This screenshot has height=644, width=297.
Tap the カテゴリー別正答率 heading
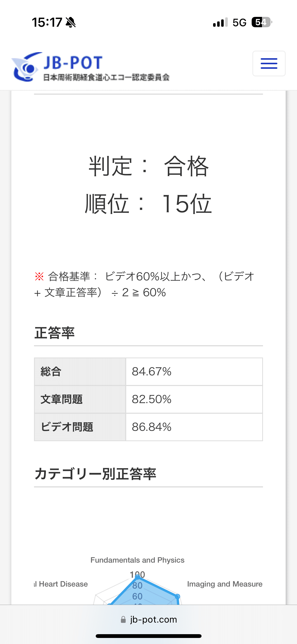[95, 474]
